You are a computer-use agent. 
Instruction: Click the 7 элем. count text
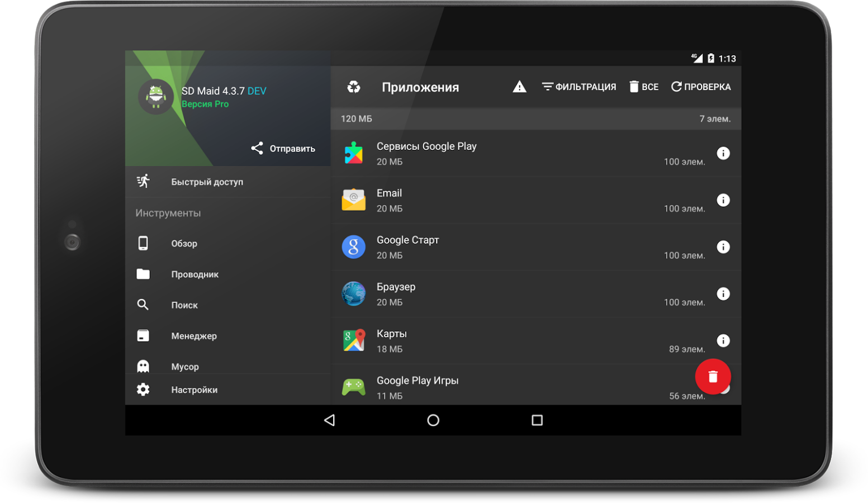pyautogui.click(x=715, y=118)
